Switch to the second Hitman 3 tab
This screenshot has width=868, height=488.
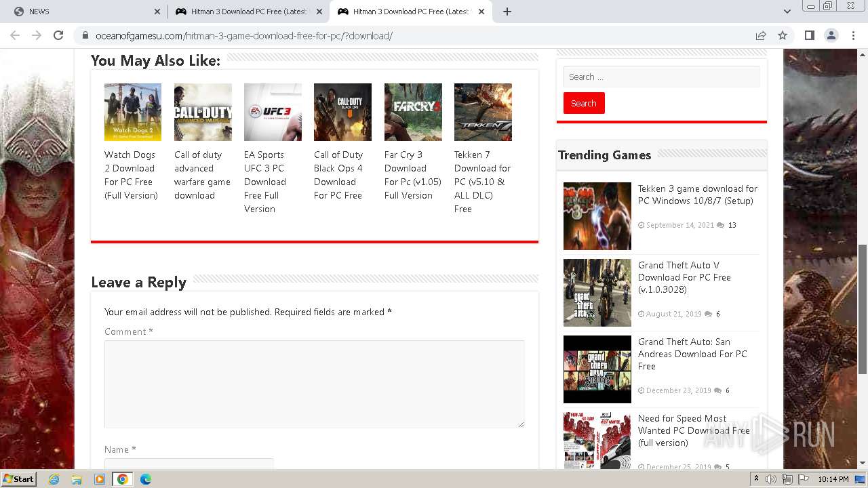[411, 12]
